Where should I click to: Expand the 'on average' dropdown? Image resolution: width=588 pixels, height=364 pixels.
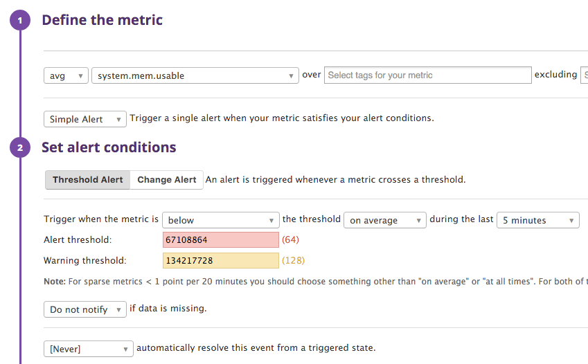384,220
